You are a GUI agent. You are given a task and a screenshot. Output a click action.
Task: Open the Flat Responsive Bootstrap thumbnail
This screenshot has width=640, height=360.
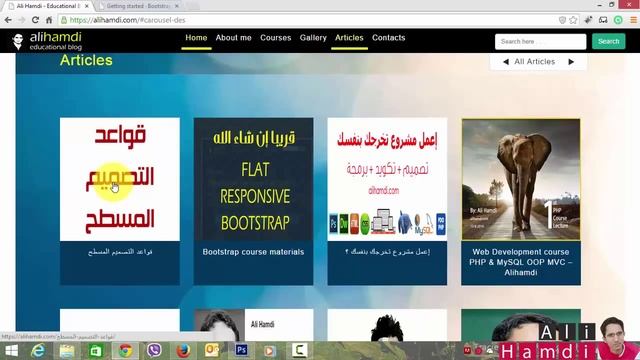tap(253, 179)
